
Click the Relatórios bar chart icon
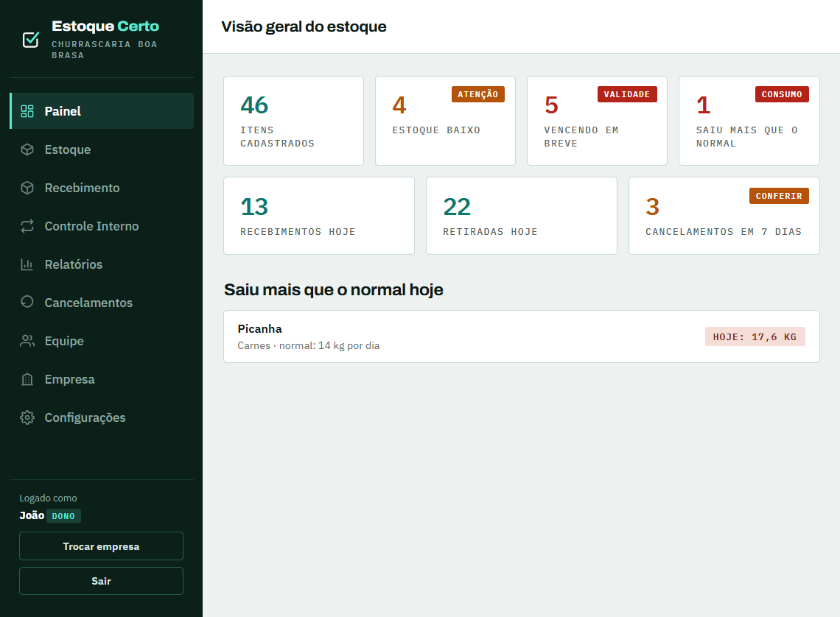(x=27, y=264)
